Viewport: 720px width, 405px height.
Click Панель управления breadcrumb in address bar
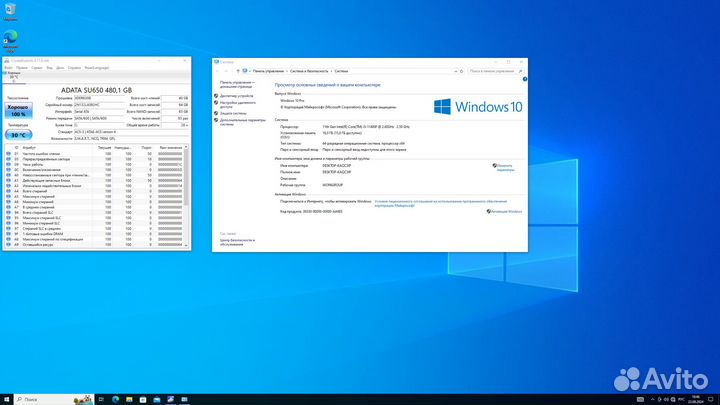[x=268, y=71]
